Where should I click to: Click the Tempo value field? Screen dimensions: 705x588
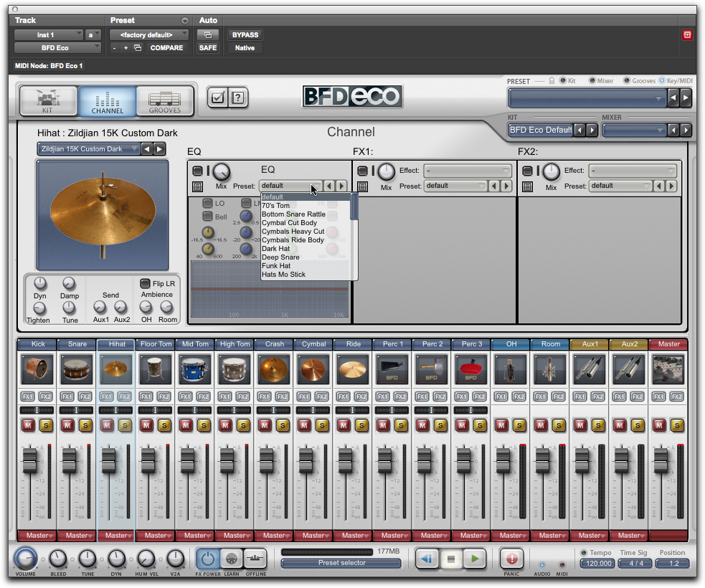point(598,564)
